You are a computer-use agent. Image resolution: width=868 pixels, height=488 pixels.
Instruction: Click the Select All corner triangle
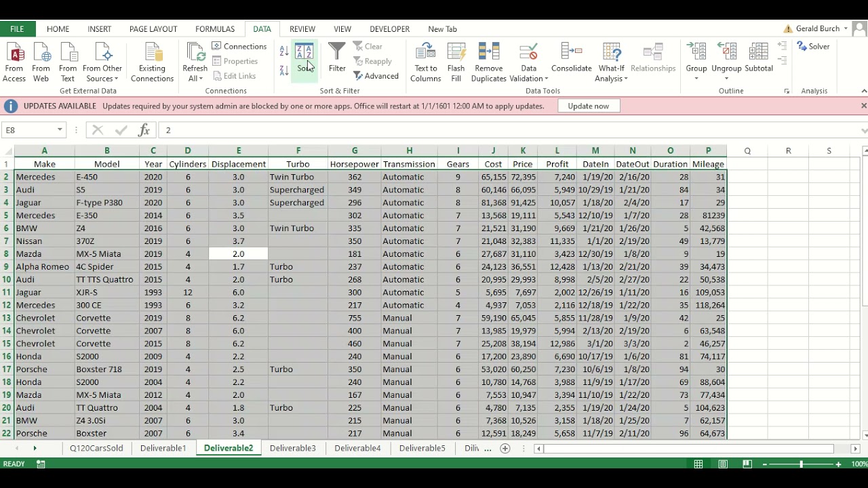[x=7, y=150]
